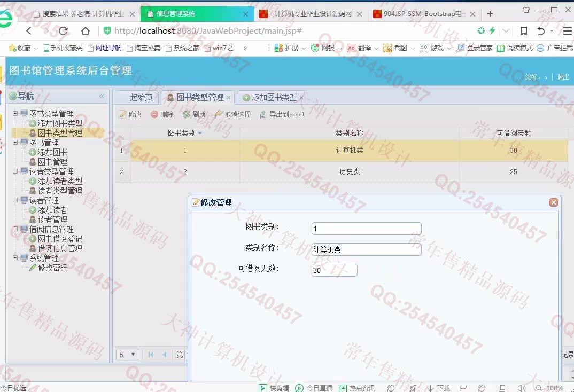
Task: Open 下载 downloads in status bar
Action: 439,388
